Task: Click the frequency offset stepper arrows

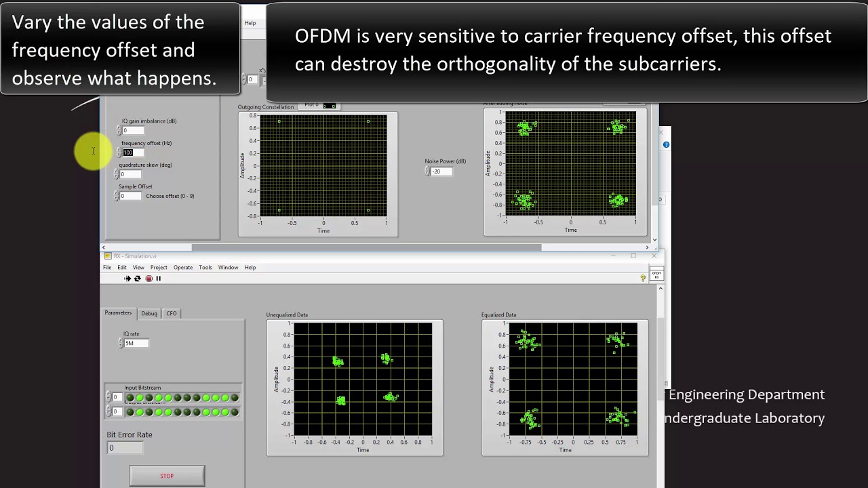Action: 119,152
